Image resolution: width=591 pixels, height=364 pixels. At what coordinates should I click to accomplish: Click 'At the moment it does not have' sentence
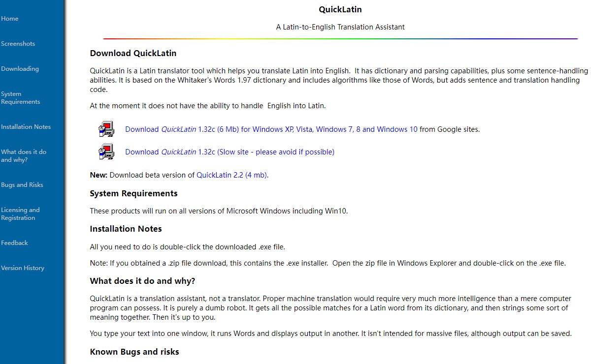(x=208, y=106)
